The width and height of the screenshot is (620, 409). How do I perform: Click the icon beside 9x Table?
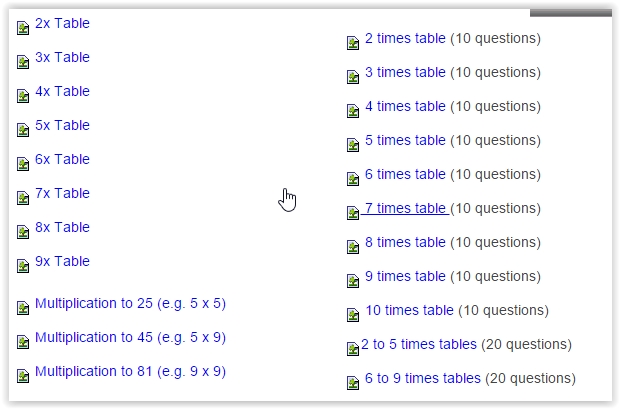pyautogui.click(x=23, y=266)
